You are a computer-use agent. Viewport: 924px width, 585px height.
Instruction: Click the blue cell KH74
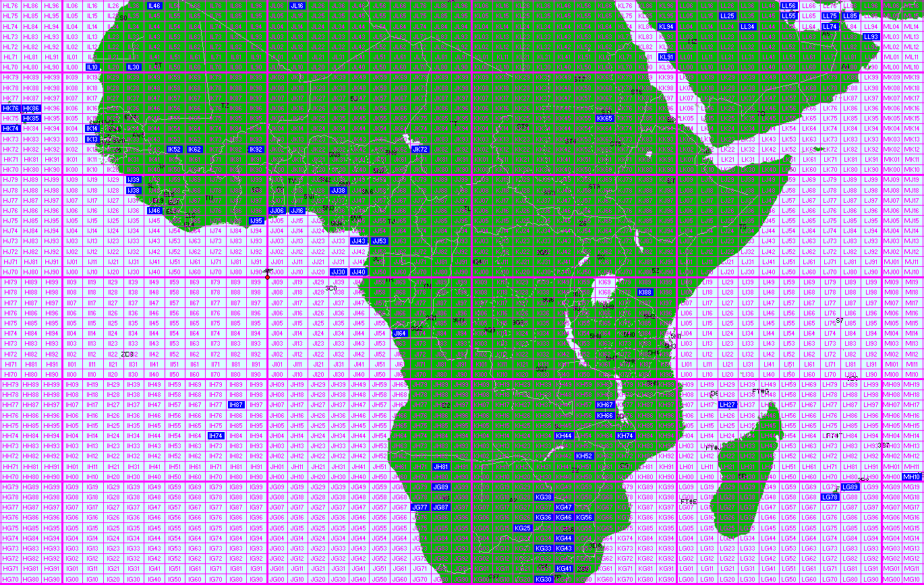(625, 435)
